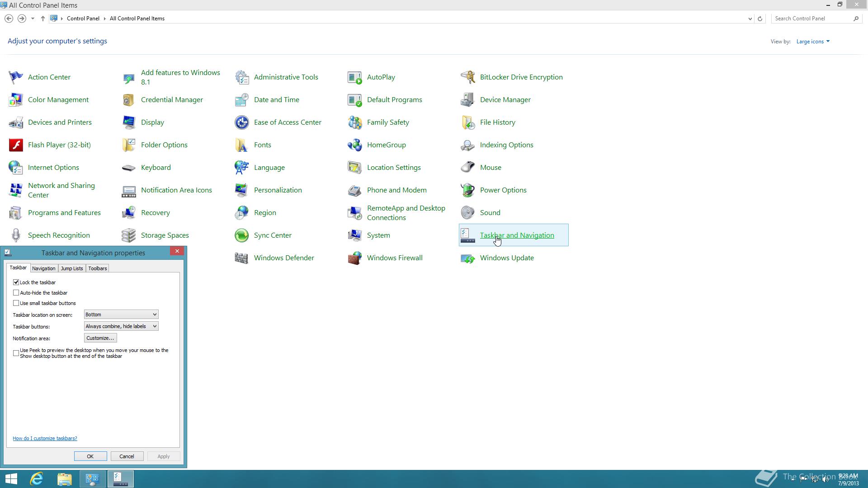
Task: Click the Indexing Options icon
Action: pos(468,145)
